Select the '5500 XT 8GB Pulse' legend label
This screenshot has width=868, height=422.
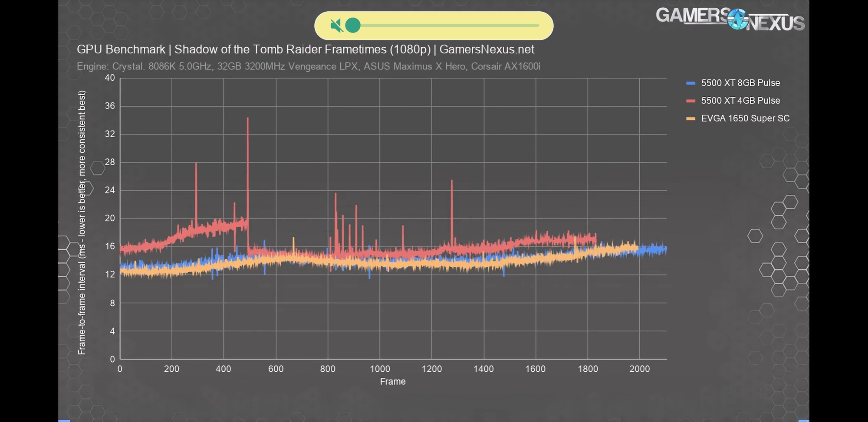(740, 83)
